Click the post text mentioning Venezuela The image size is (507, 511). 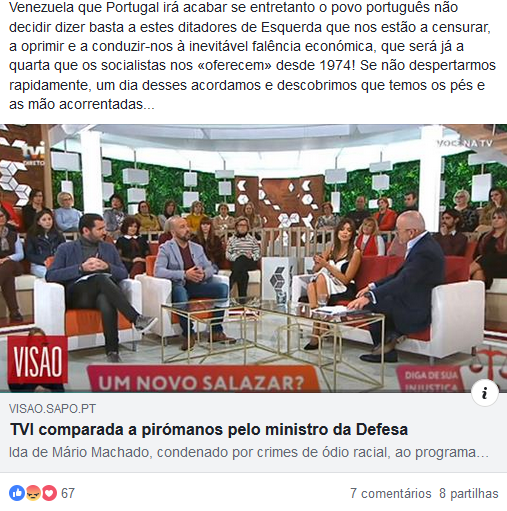click(x=233, y=7)
